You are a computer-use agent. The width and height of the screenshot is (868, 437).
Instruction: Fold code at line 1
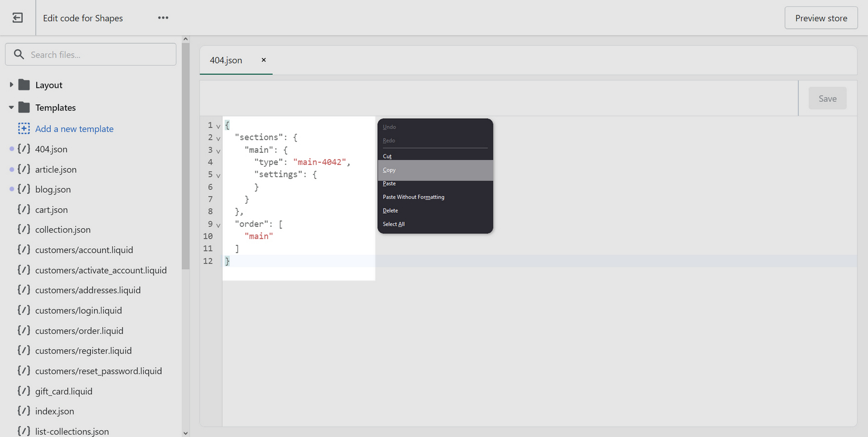218,126
